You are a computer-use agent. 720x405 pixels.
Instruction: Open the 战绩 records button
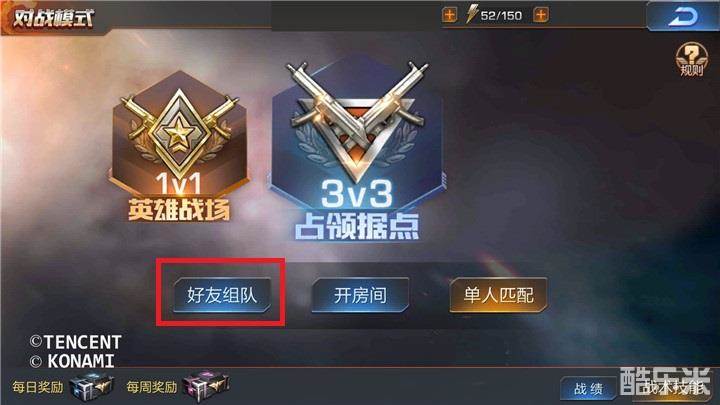tap(588, 389)
